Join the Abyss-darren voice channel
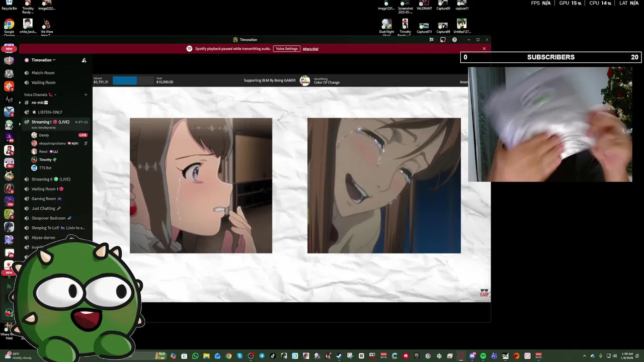The height and width of the screenshot is (362, 644). click(x=43, y=238)
